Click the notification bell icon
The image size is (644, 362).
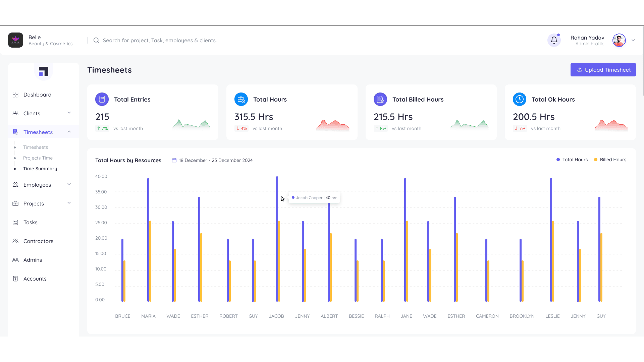pyautogui.click(x=554, y=40)
